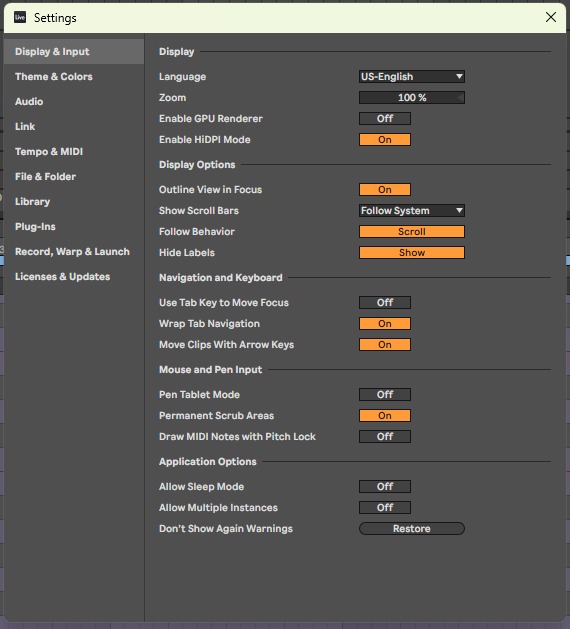Click the Live app icon in title bar
Screen dimensions: 570x629
pos(20,17)
